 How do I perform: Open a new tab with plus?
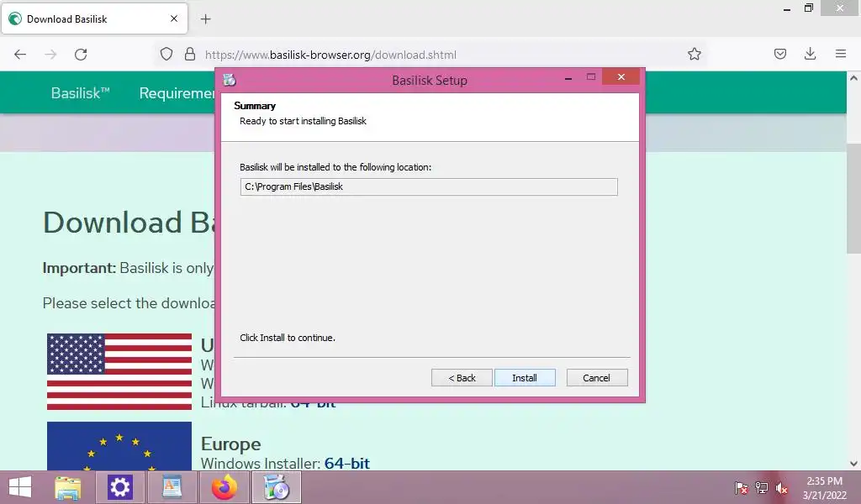click(205, 19)
